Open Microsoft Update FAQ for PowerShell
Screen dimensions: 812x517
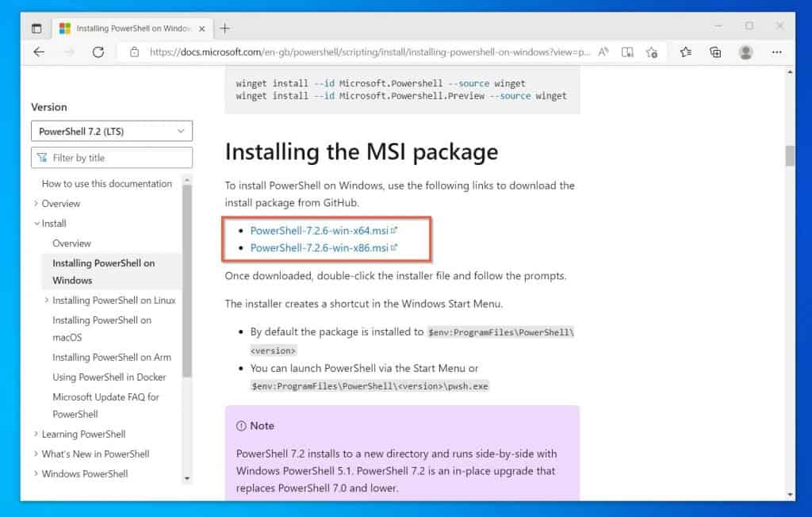(x=105, y=405)
